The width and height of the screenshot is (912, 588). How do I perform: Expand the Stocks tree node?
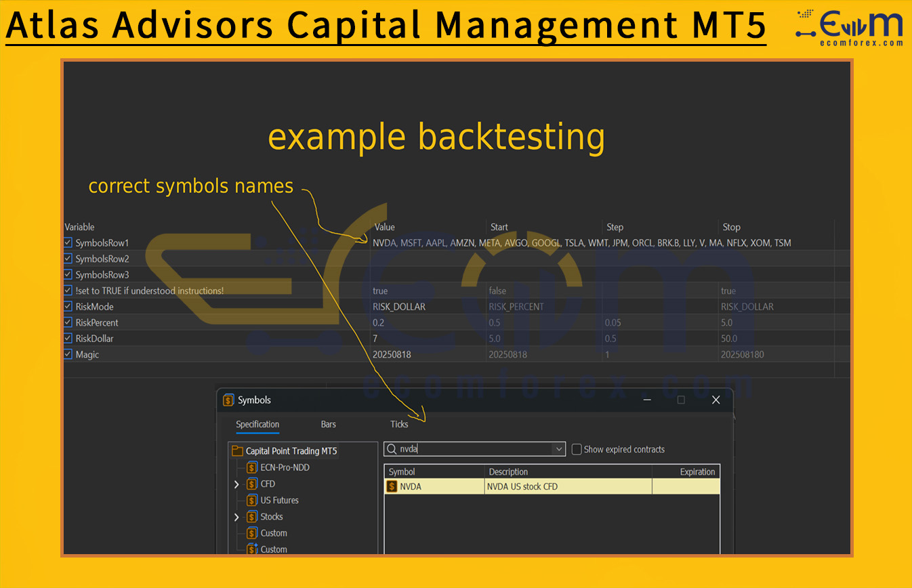point(236,517)
